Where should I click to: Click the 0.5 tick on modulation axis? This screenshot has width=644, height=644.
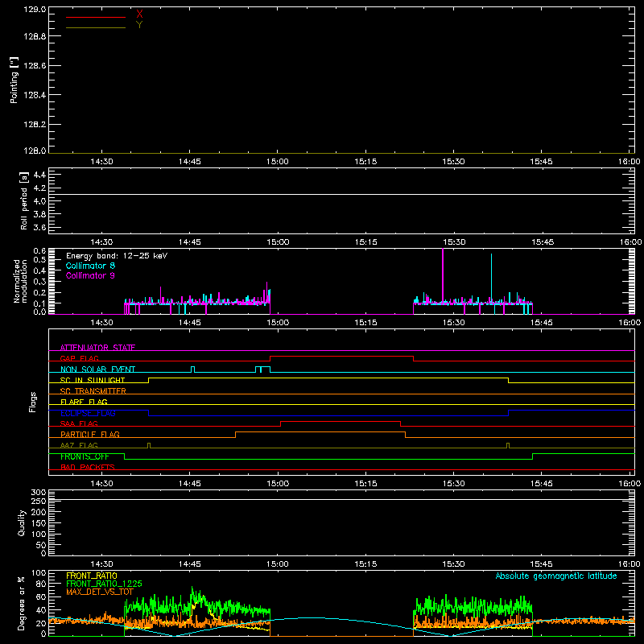39,259
